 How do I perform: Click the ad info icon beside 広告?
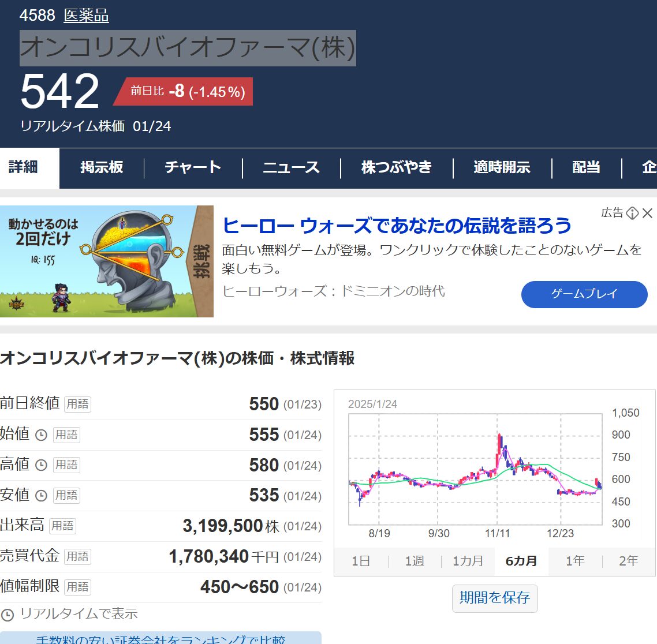pyautogui.click(x=632, y=214)
